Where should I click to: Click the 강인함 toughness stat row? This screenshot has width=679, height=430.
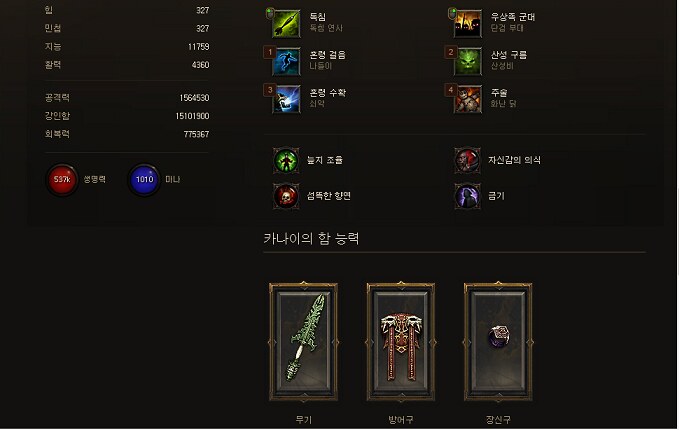point(127,116)
